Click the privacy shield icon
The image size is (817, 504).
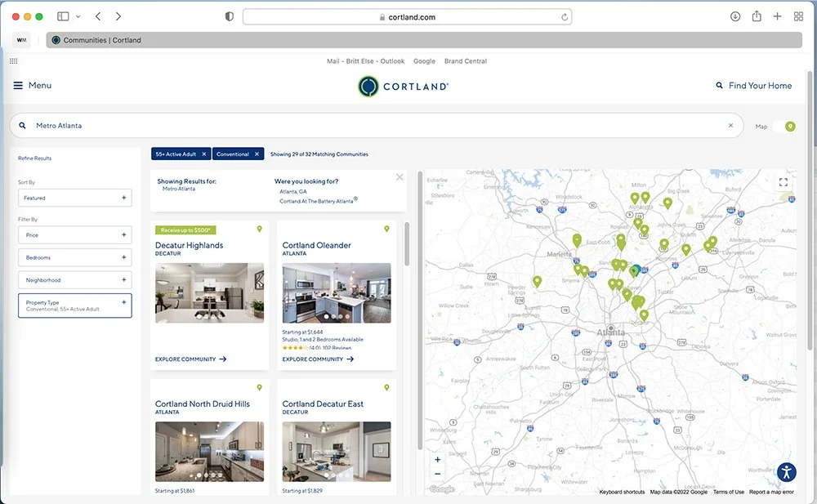230,16
